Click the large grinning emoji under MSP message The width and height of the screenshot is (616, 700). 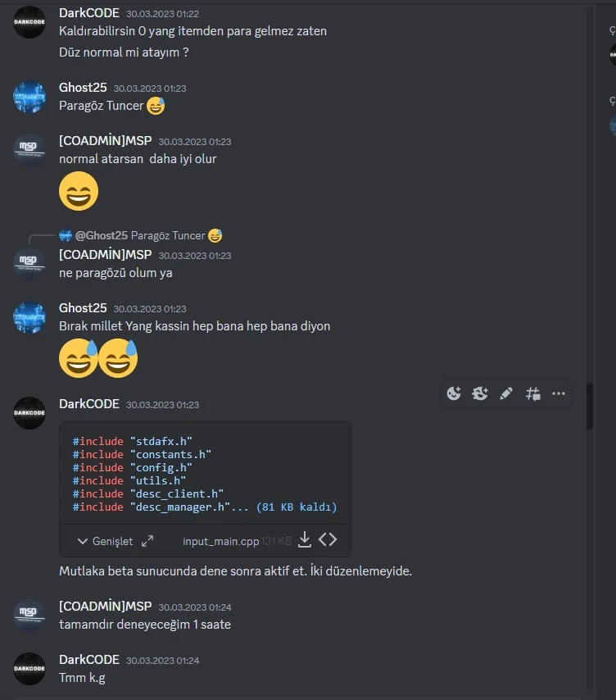pos(79,191)
